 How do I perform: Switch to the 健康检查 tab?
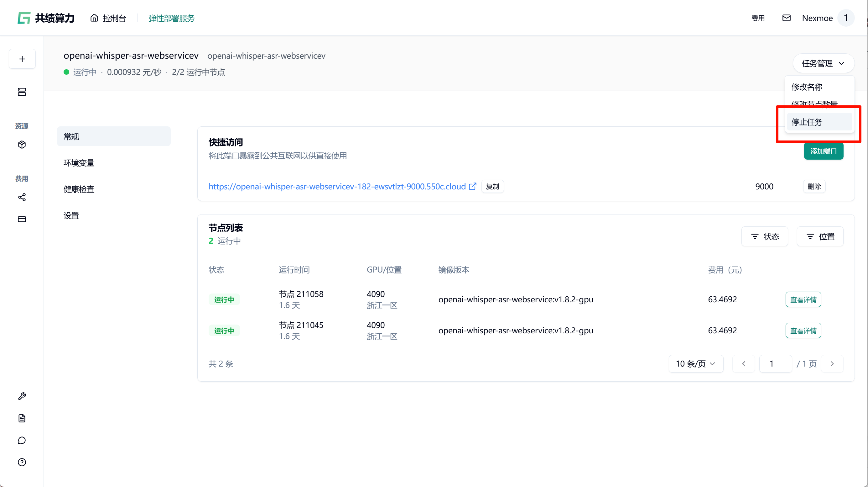(79, 189)
